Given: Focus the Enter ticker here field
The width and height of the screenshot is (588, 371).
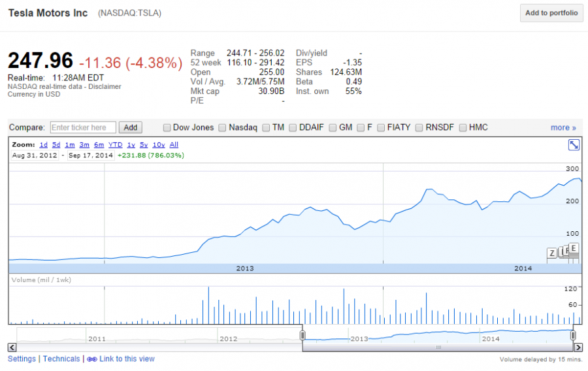Looking at the screenshot, I should 83,127.
